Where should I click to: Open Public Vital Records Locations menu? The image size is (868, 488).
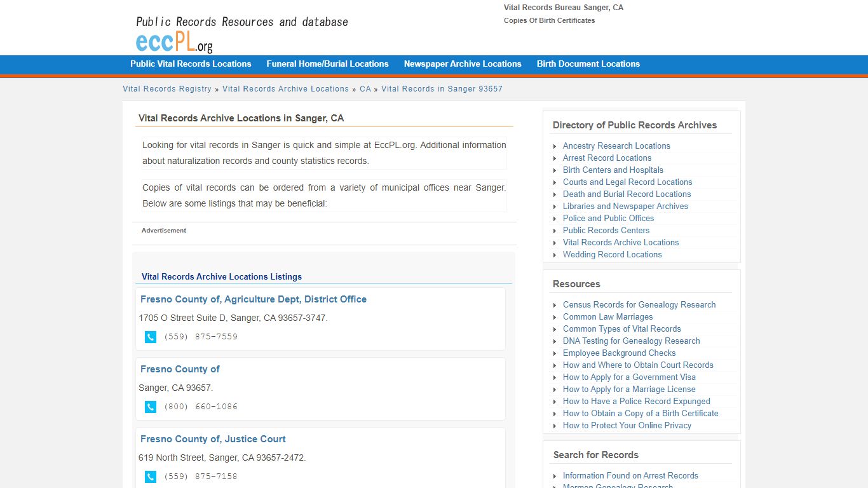click(x=191, y=64)
